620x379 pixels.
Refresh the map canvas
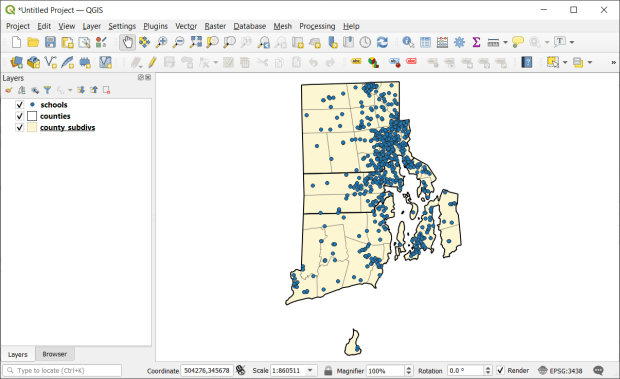click(382, 42)
